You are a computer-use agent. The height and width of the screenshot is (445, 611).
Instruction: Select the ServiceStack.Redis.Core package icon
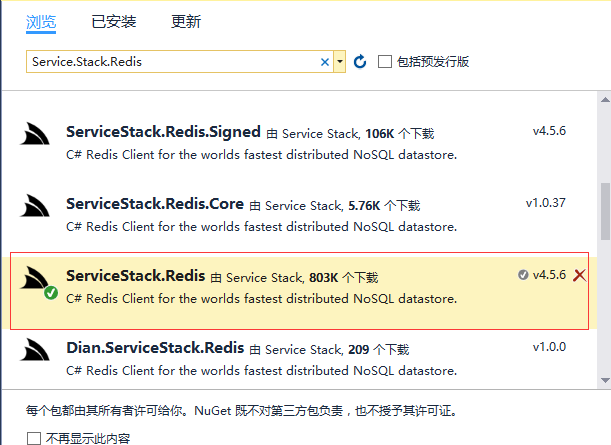[x=35, y=205]
